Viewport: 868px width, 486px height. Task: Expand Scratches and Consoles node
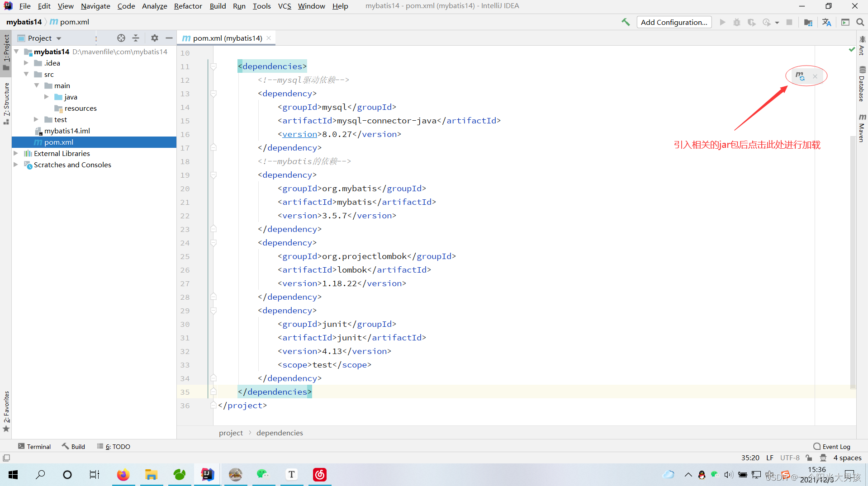tap(16, 165)
